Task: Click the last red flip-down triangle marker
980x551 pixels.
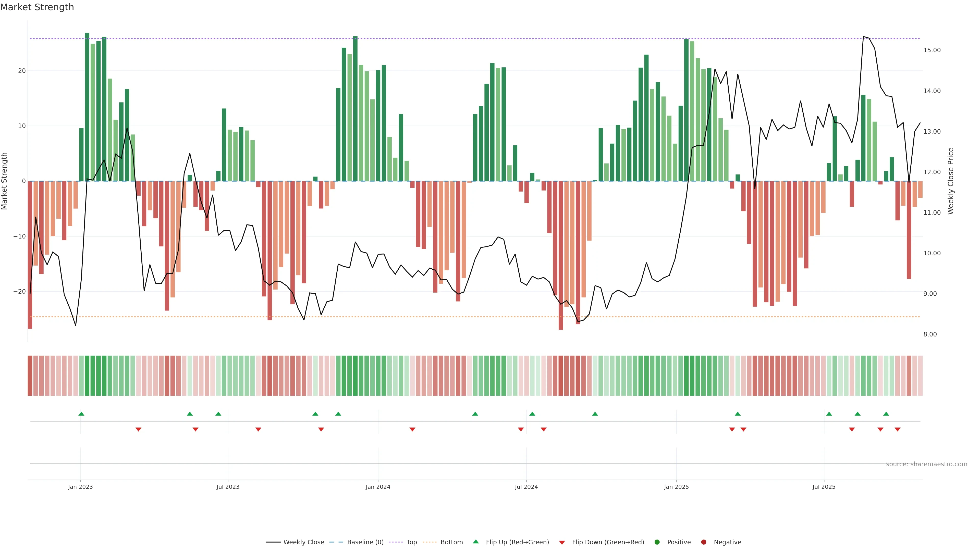Action: tap(898, 429)
